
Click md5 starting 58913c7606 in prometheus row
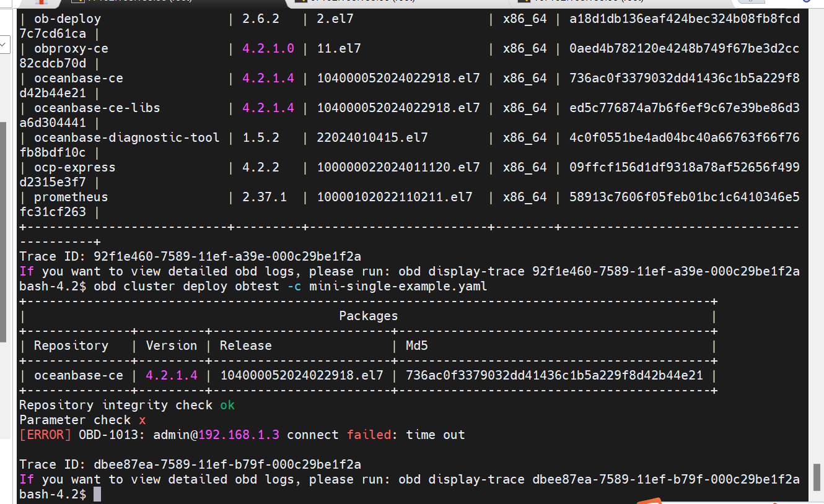pyautogui.click(x=685, y=197)
